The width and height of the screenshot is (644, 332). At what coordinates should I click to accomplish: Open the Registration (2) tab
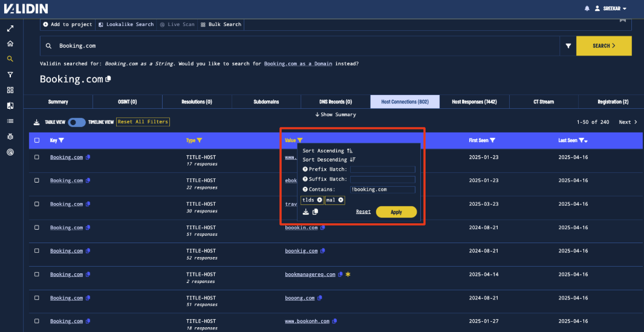(x=613, y=102)
